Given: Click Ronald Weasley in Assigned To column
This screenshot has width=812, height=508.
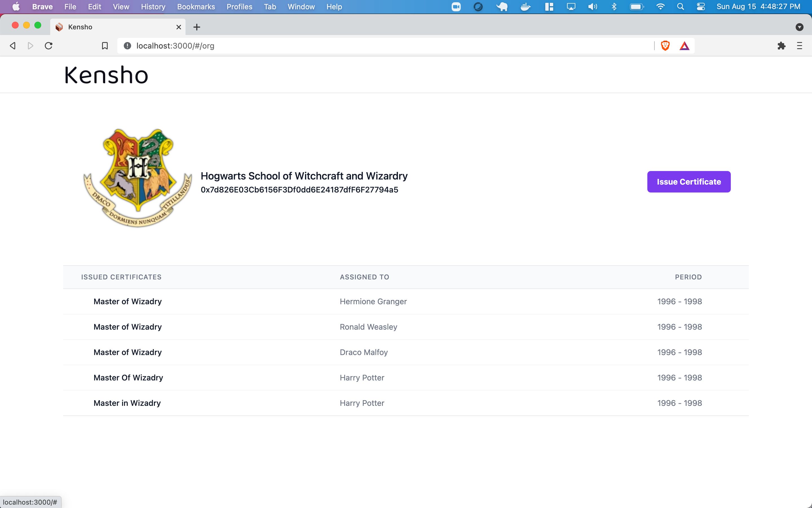Looking at the screenshot, I should (x=369, y=327).
